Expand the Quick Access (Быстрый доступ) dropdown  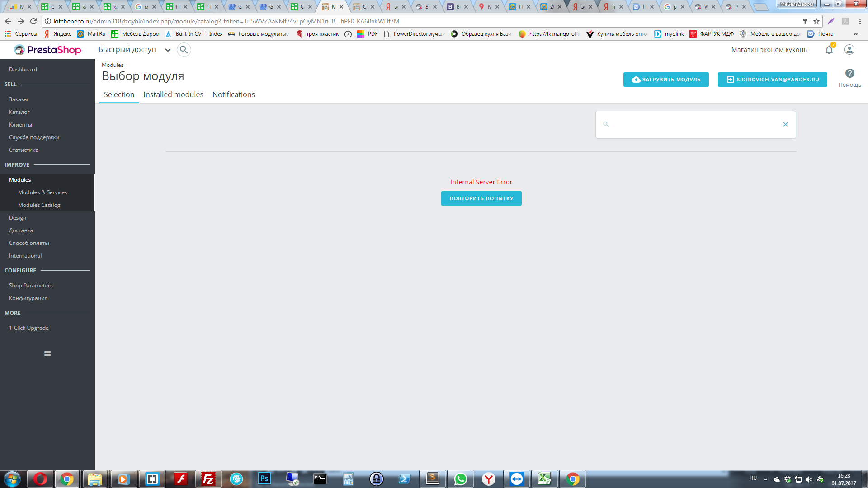[168, 50]
